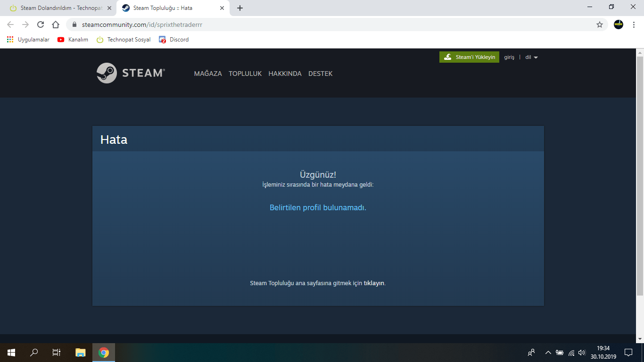This screenshot has height=362, width=644.
Task: Show hidden system tray icons
Action: coord(548,353)
